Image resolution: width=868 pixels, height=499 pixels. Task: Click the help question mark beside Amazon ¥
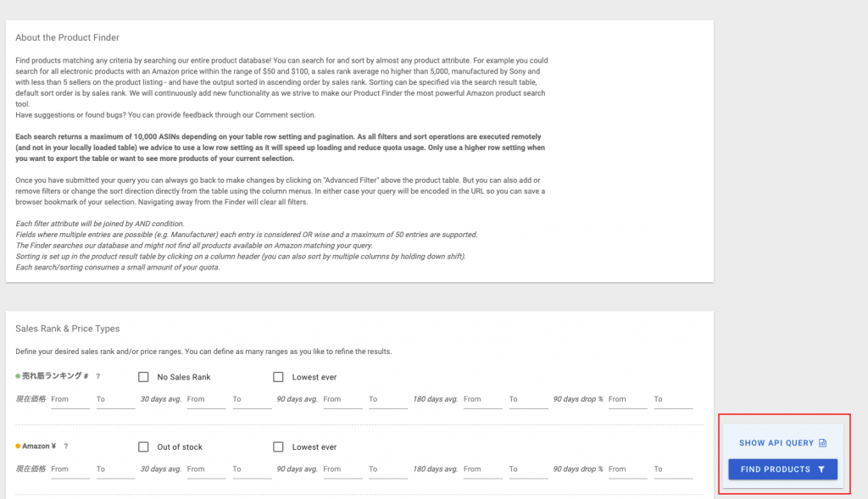point(66,446)
